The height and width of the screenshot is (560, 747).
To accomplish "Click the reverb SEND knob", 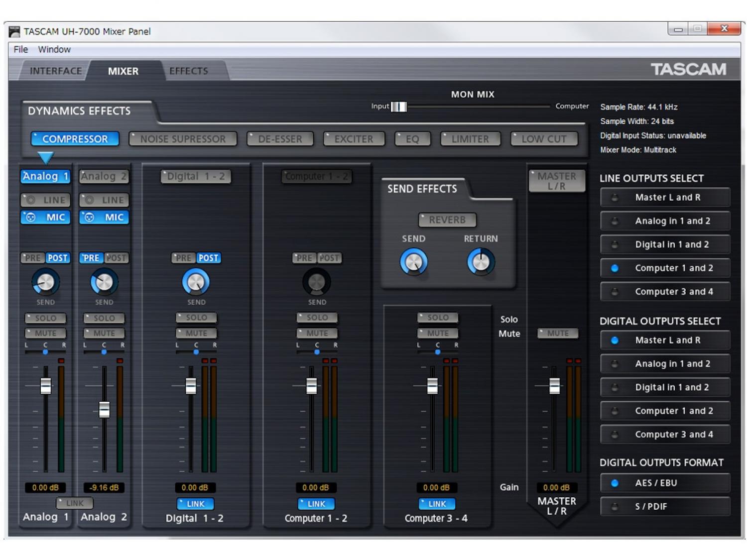I will (x=413, y=262).
